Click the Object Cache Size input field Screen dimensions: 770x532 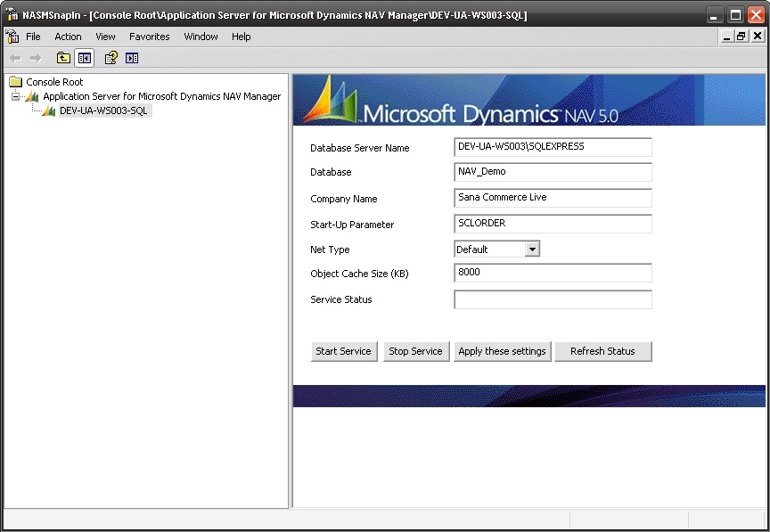(x=553, y=273)
